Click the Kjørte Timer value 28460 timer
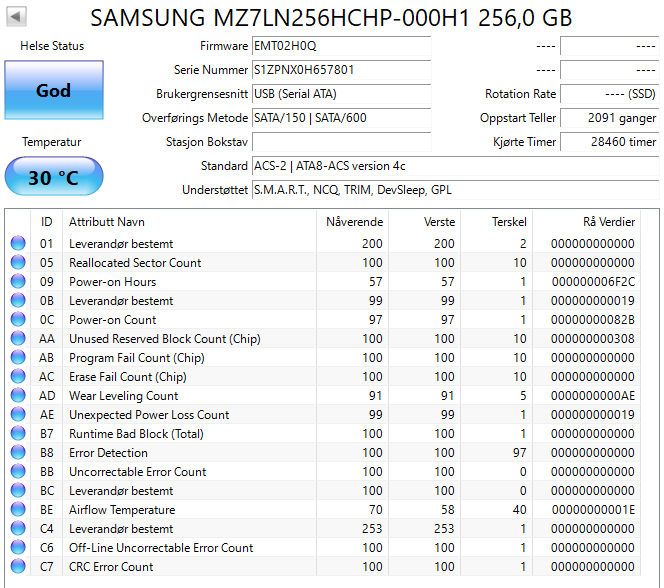664x588 pixels. click(x=610, y=142)
